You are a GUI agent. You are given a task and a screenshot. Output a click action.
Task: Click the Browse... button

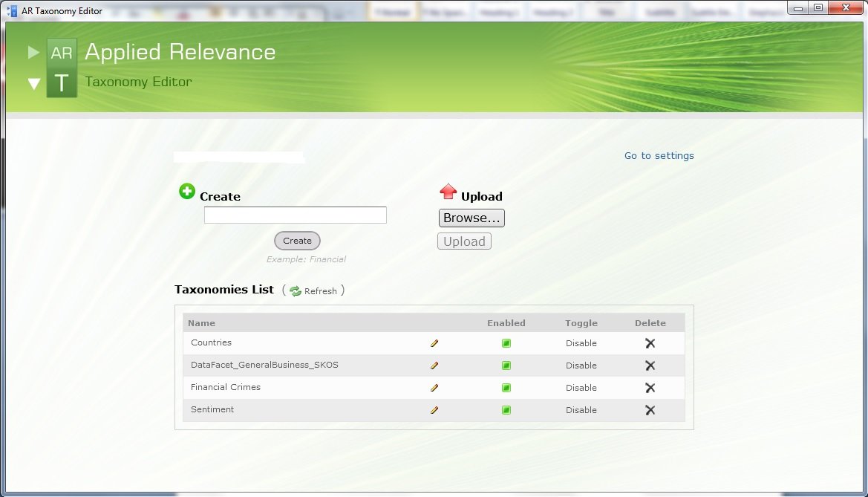[471, 218]
